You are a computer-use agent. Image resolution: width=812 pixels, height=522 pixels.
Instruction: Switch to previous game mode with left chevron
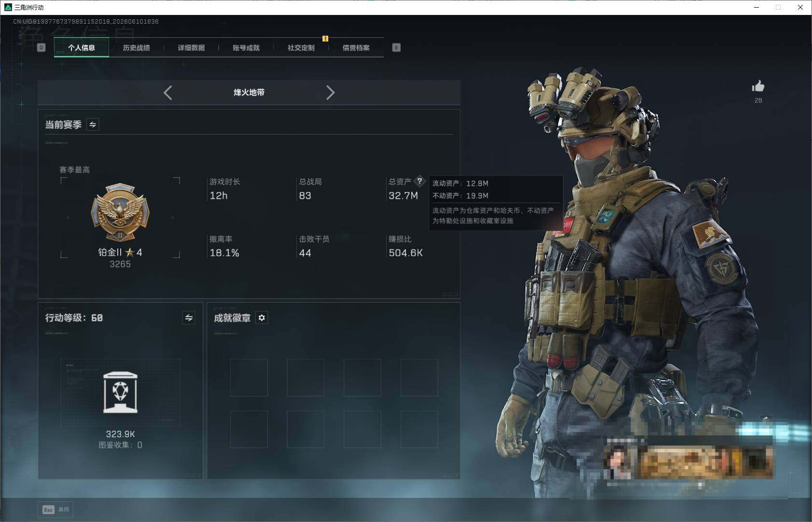click(168, 93)
